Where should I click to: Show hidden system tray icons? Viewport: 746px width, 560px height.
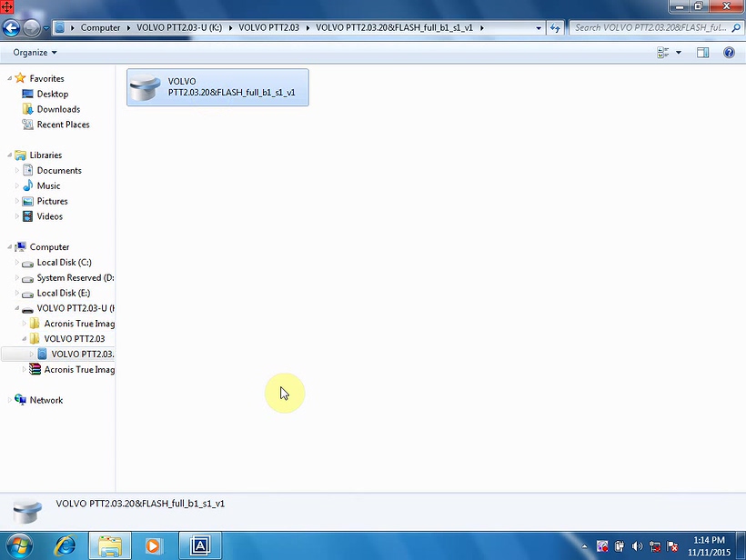pyautogui.click(x=584, y=546)
